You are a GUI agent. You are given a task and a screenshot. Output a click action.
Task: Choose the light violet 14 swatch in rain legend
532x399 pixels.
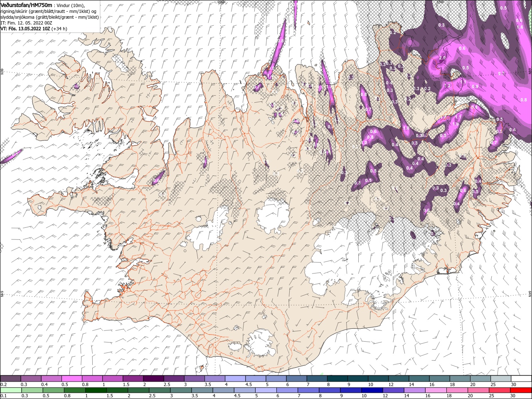tap(415, 390)
